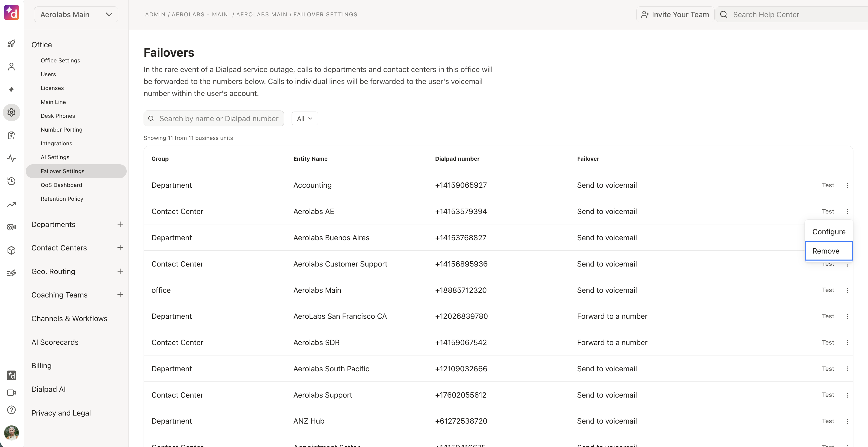Click the AI sparkle icon in sidebar
Viewport: 868px width, 447px height.
11,89
